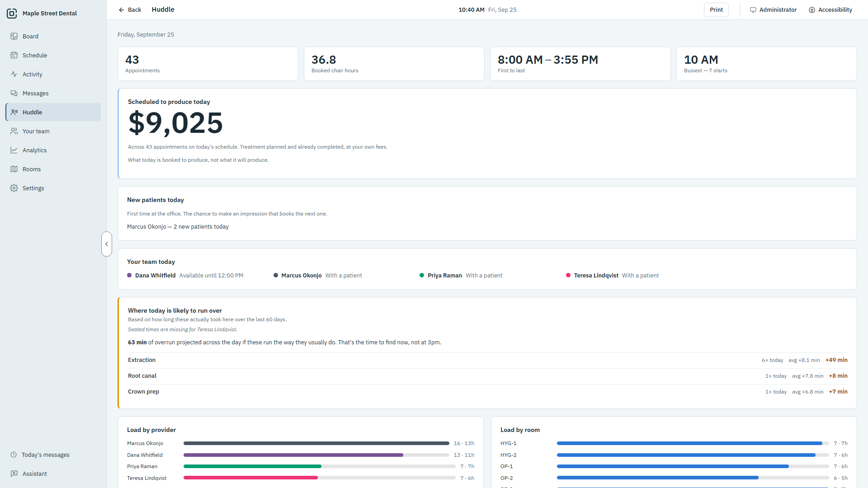
Task: Click the Rooms map icon
Action: (x=14, y=169)
